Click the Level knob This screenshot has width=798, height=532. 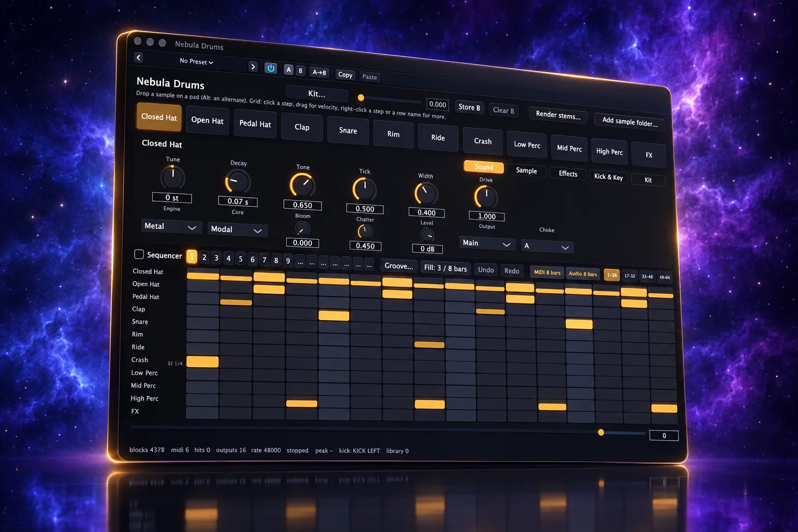pyautogui.click(x=427, y=235)
